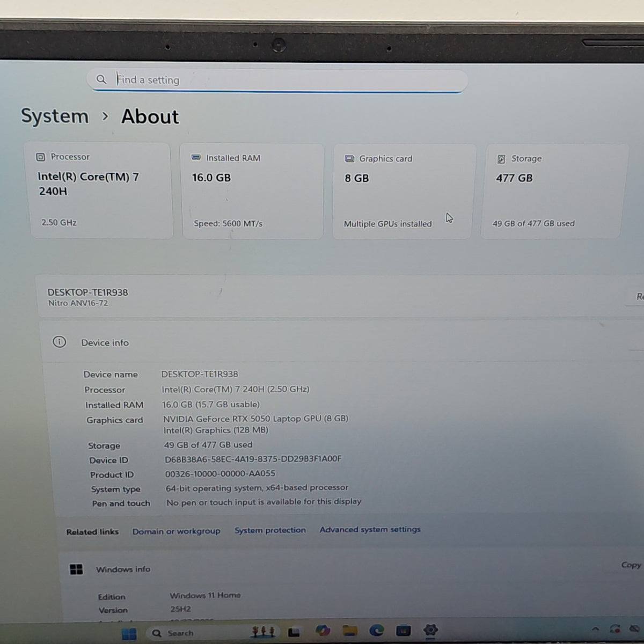
Task: Click the Installed RAM icon
Action: tap(196, 157)
